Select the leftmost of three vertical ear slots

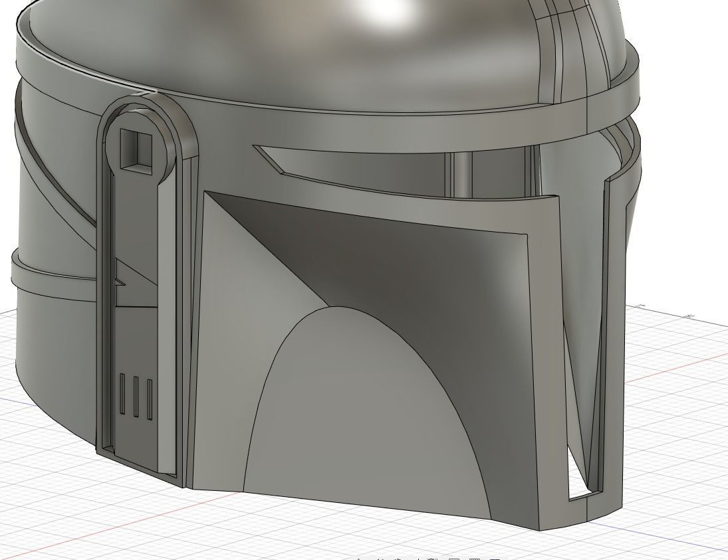click(x=122, y=393)
